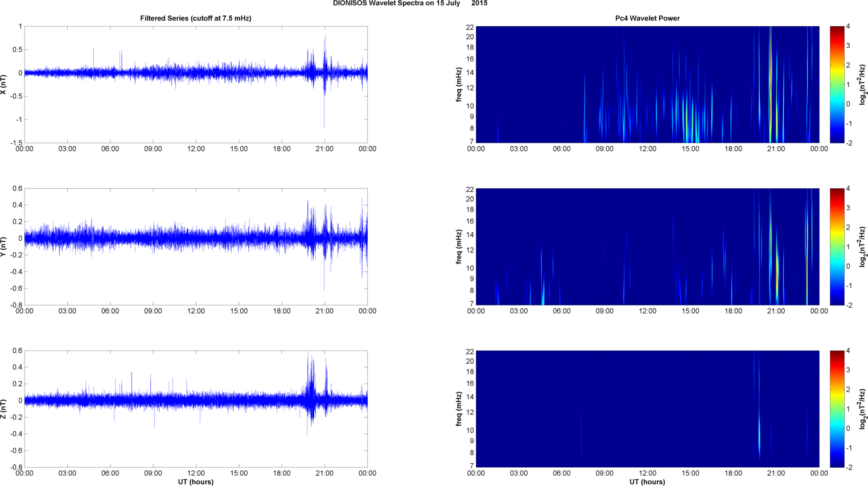Click the '-0.8' tick on the Y (nT) axis
The image size is (868, 486).
click(x=17, y=305)
